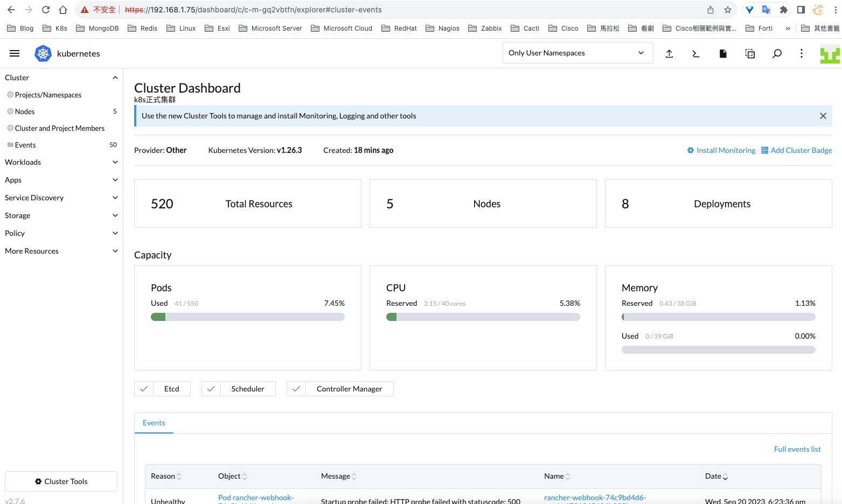Open the K8s bookmarks folder
This screenshot has height=504, width=842.
point(55,29)
